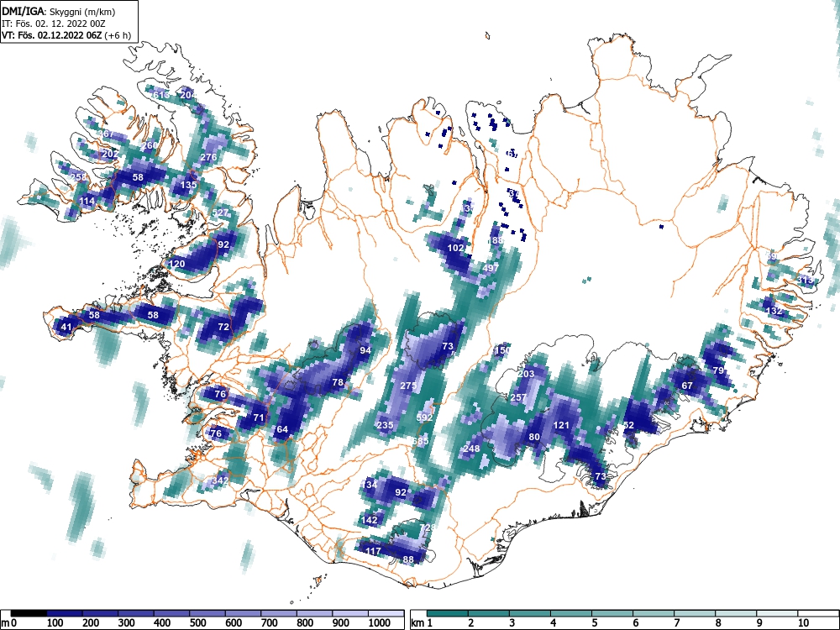Click the legend swatch between 500 and 600 m
The width and height of the screenshot is (840, 630).
pos(207,613)
